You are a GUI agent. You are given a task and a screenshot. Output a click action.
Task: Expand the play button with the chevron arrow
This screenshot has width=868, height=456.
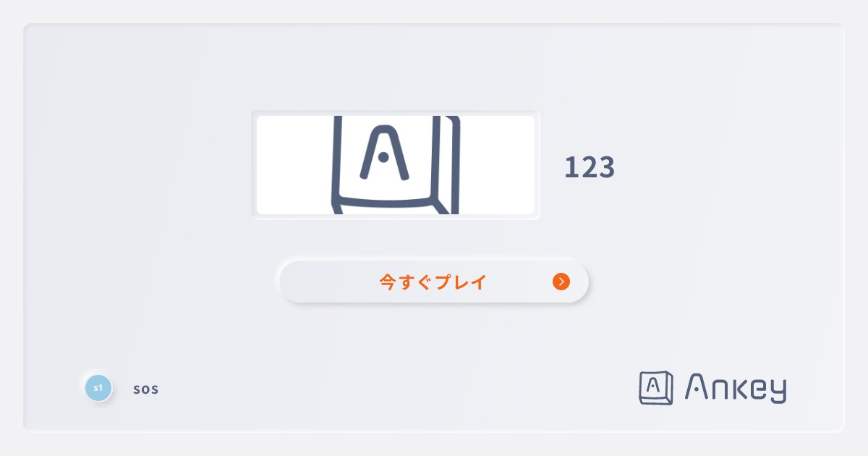click(433, 282)
